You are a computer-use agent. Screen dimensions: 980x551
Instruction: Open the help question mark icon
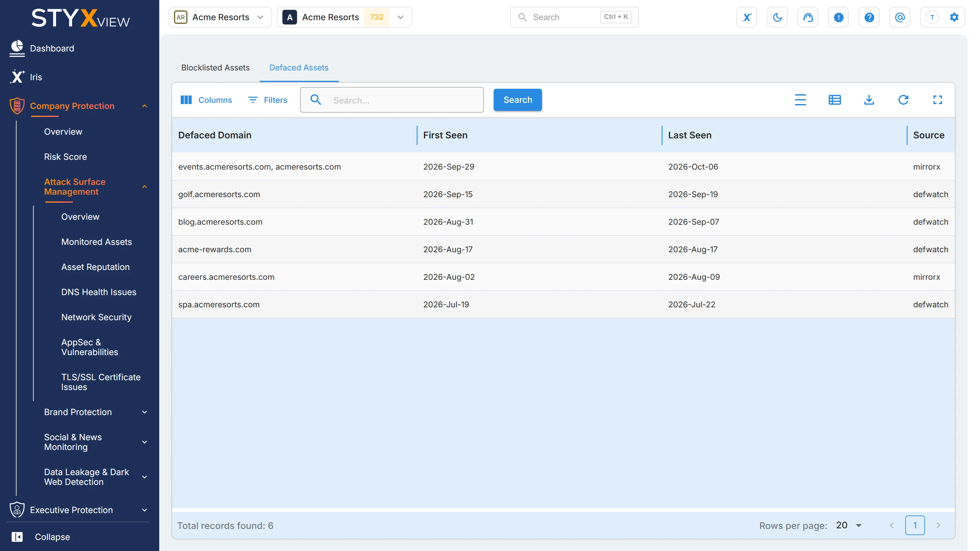[x=869, y=17]
